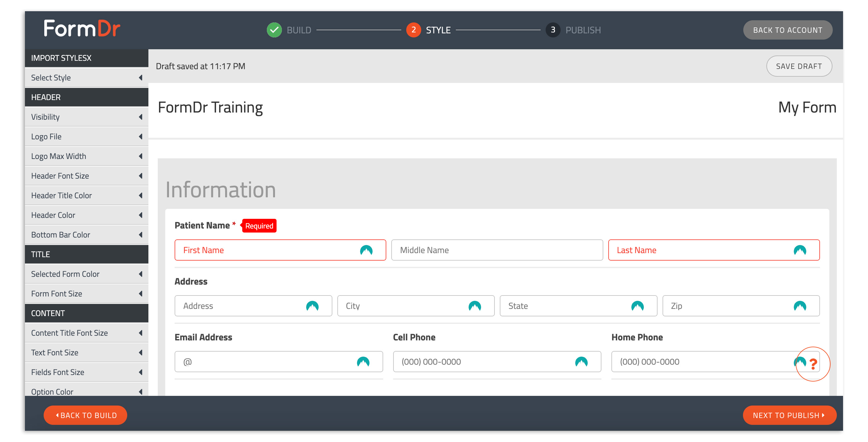868x442 pixels.
Task: Expand the Form Font Size setting
Action: (87, 293)
